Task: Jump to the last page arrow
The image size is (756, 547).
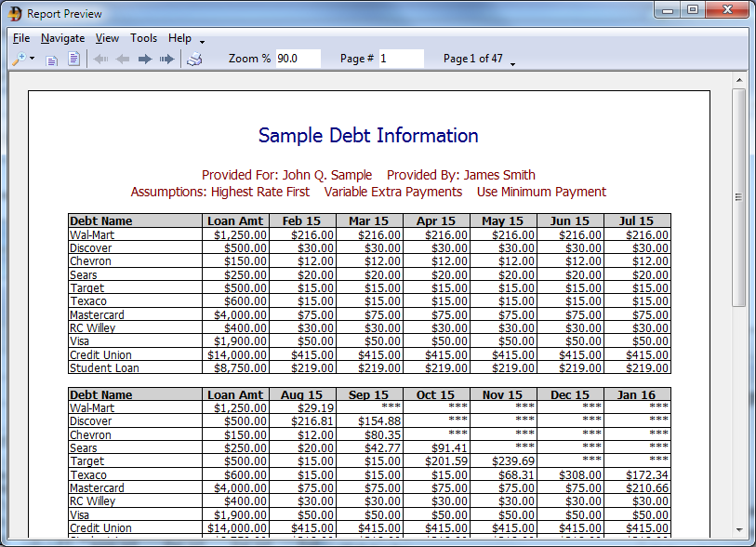Action: [166, 59]
